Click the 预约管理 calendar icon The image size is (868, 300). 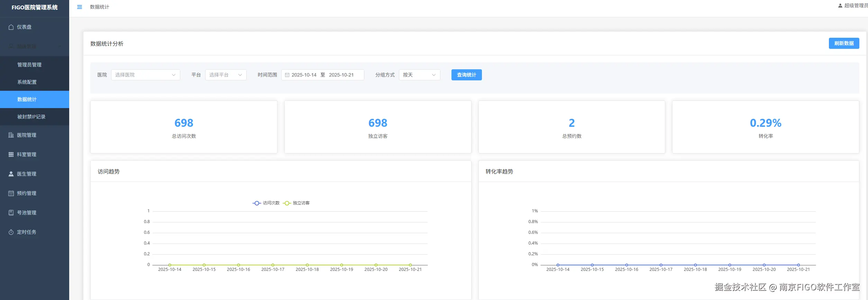pyautogui.click(x=11, y=193)
